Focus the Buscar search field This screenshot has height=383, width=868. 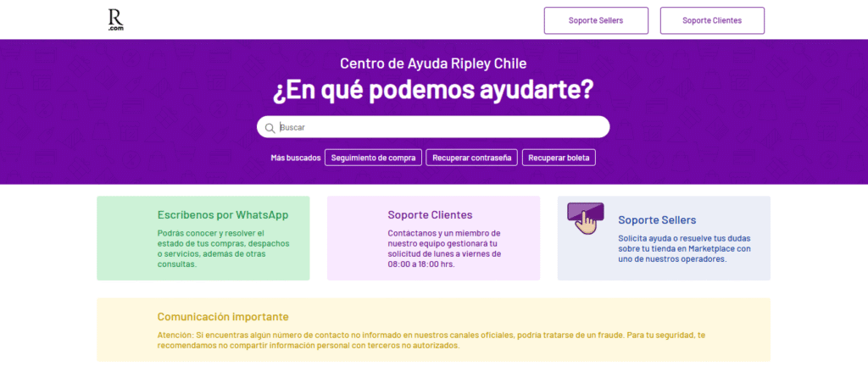tap(433, 127)
